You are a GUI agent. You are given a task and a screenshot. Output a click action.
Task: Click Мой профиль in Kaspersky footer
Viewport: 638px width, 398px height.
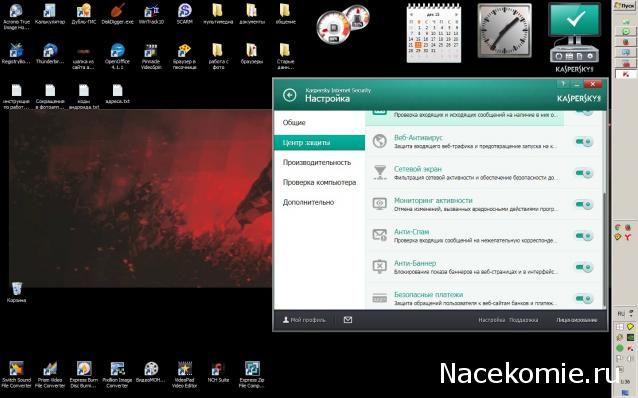(304, 320)
